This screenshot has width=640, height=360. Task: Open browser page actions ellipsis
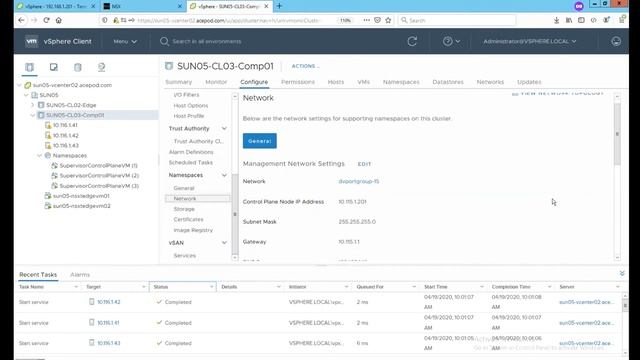pyautogui.click(x=367, y=20)
